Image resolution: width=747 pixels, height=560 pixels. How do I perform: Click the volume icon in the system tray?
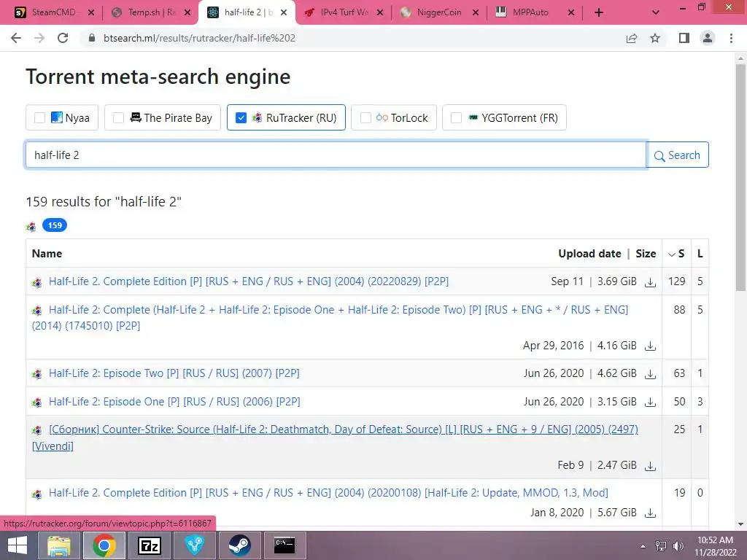(678, 545)
